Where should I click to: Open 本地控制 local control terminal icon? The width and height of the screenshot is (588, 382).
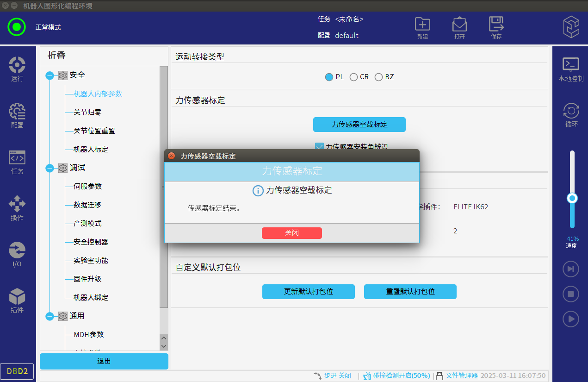tap(570, 69)
